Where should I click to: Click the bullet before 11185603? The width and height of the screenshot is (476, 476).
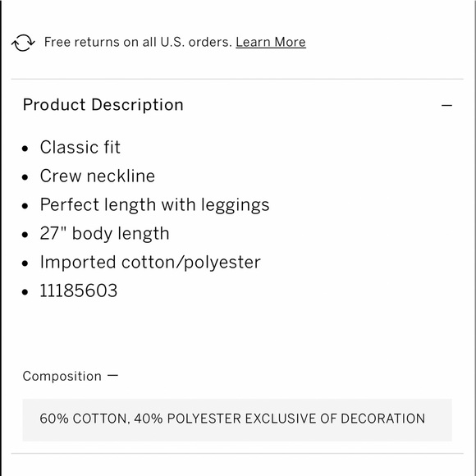[x=25, y=292]
